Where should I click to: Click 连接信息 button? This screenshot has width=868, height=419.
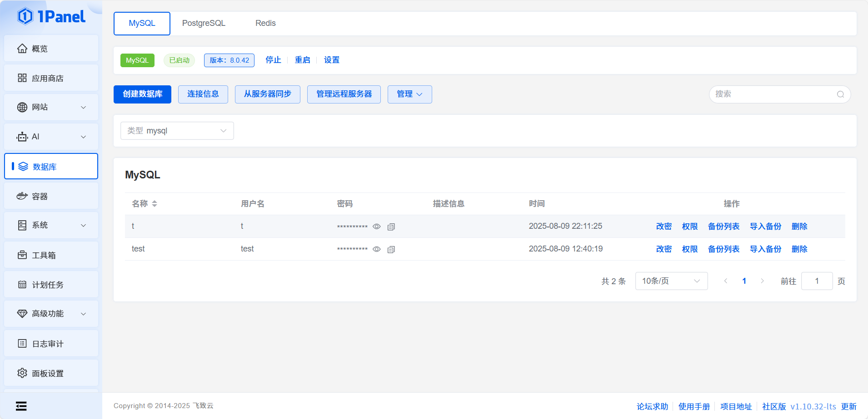[x=203, y=94]
